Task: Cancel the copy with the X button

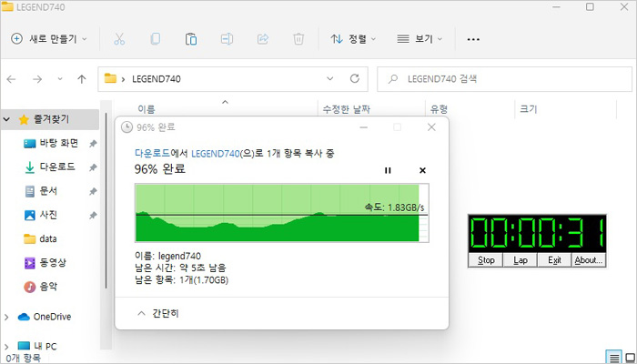Action: coord(422,170)
